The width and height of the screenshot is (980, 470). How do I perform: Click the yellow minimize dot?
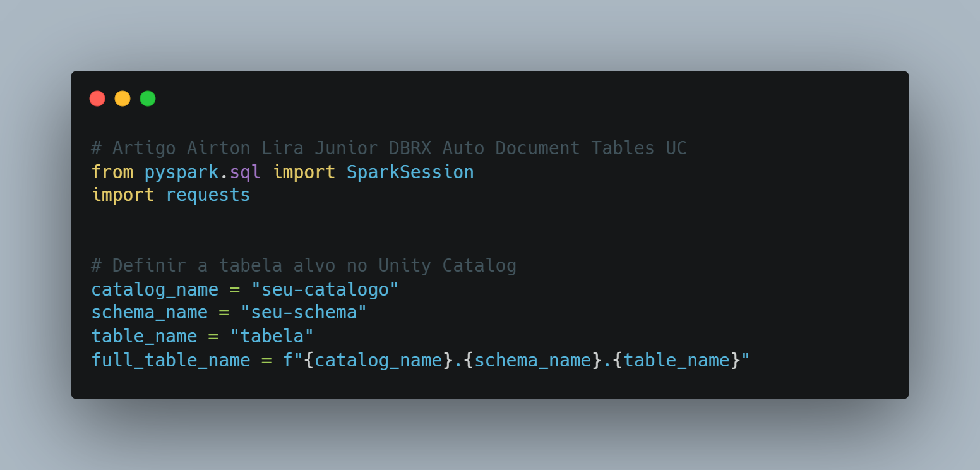(x=122, y=99)
